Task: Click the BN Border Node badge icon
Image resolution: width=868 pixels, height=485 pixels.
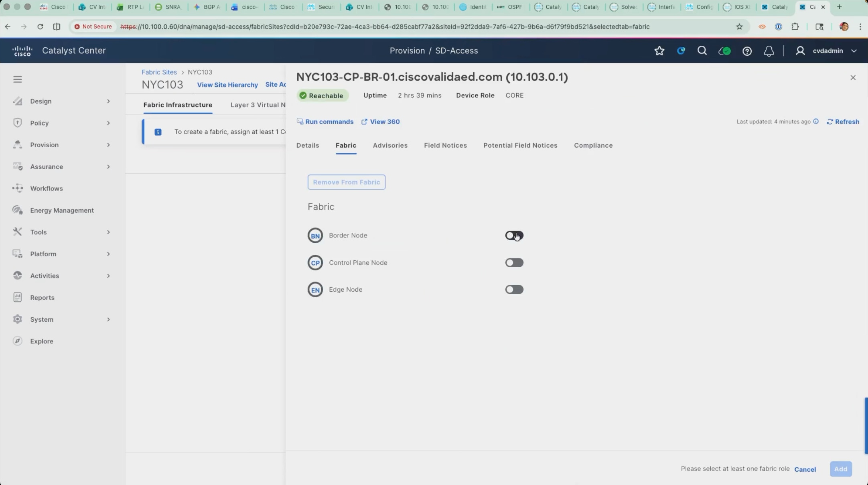Action: (x=315, y=235)
